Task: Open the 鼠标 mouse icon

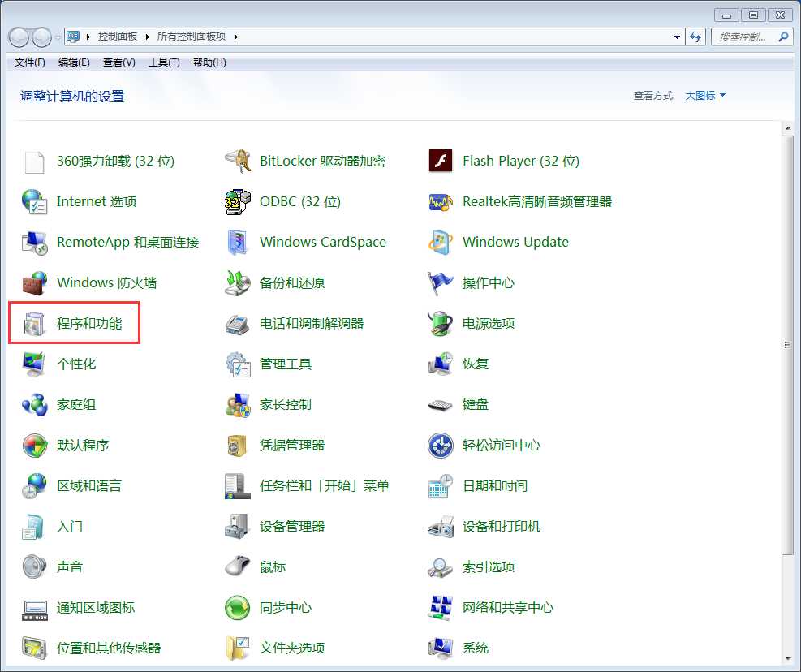Action: click(238, 566)
